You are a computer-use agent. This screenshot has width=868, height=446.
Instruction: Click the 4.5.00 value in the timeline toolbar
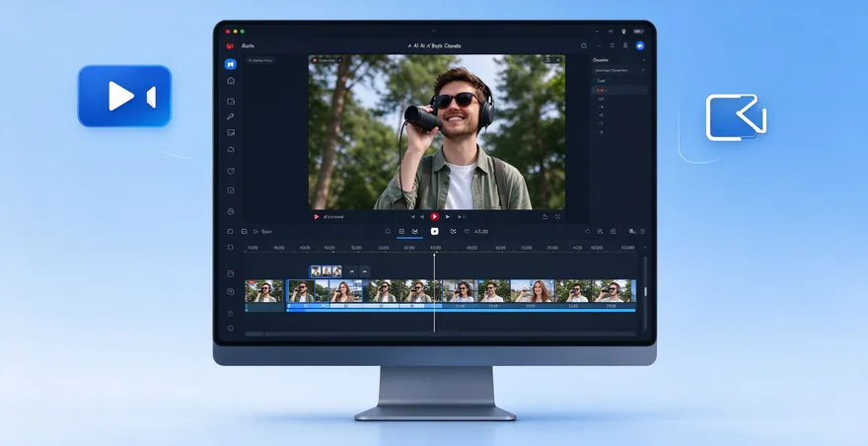[481, 232]
